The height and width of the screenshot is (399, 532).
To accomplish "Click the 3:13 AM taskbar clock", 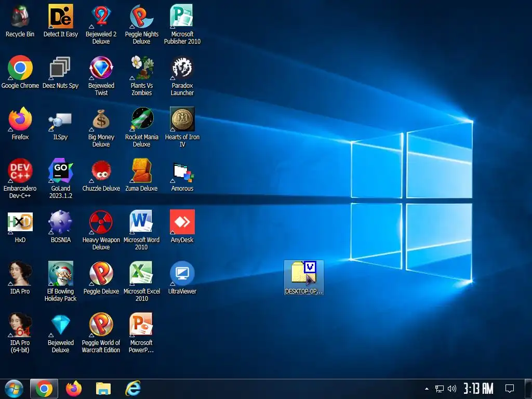I will (478, 389).
